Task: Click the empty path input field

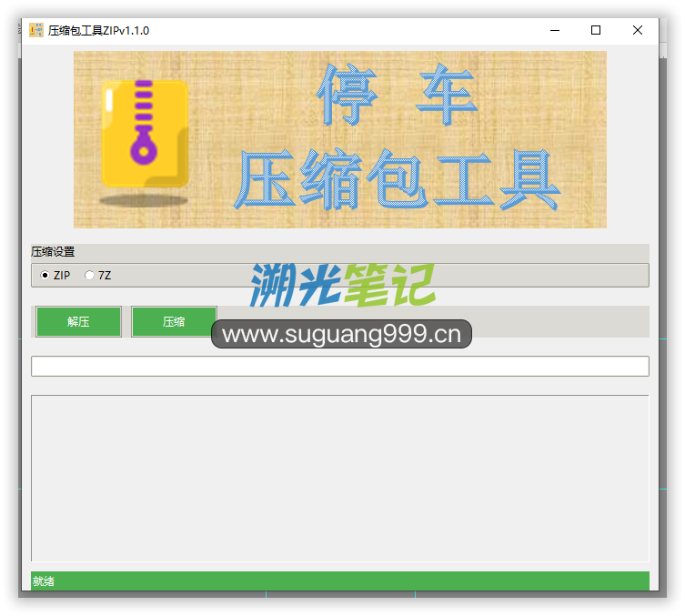Action: click(x=340, y=366)
